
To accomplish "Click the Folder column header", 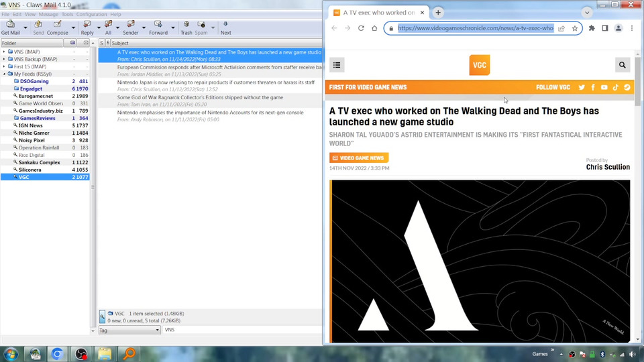I will 32,43.
